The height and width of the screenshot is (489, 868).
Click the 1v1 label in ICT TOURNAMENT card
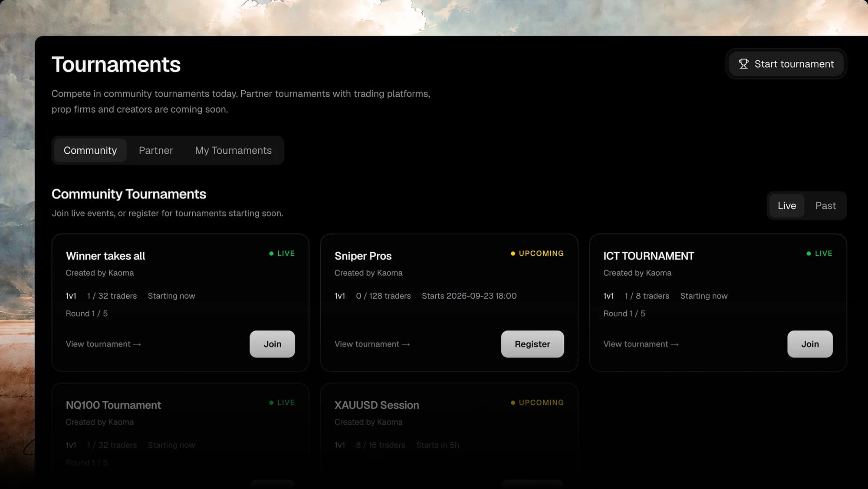608,296
